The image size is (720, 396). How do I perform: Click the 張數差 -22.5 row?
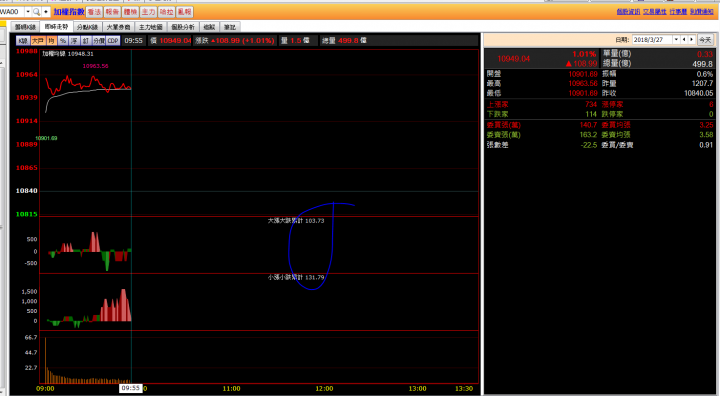pos(542,145)
